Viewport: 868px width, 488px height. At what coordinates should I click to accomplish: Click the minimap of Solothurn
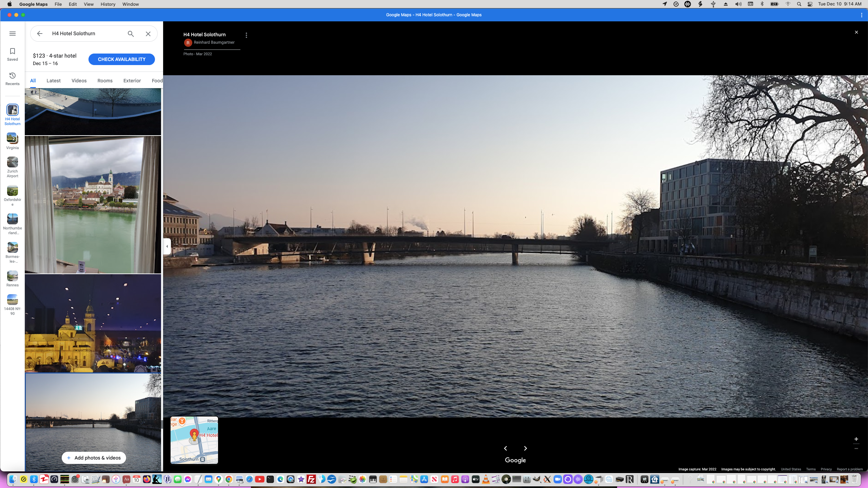[x=194, y=440]
